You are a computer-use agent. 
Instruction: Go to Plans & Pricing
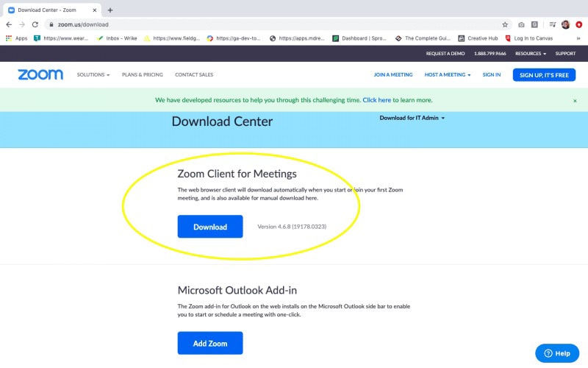pos(143,75)
